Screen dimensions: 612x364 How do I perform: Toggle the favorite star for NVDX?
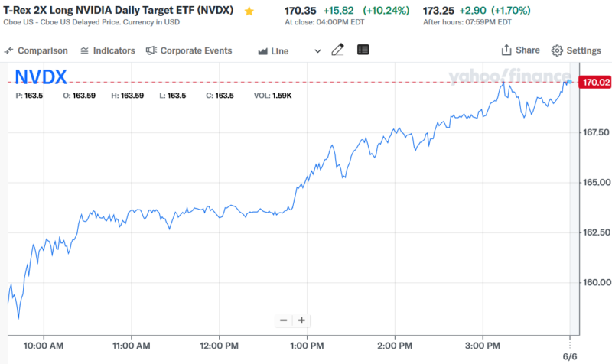249,11
